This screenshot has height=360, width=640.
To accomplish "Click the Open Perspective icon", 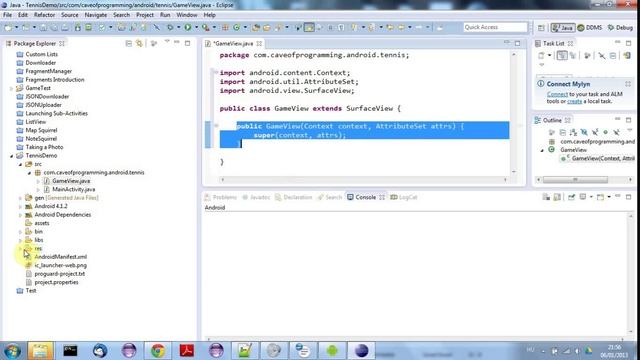I will pyautogui.click(x=541, y=28).
